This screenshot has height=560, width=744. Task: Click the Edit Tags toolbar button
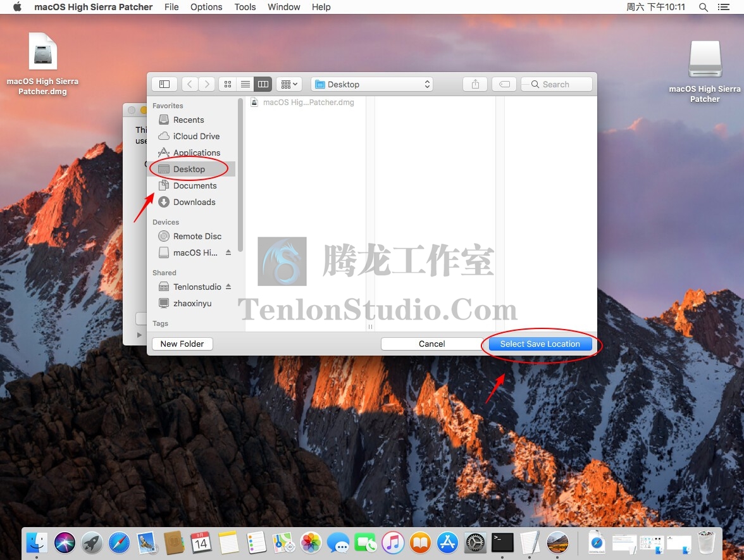point(504,84)
